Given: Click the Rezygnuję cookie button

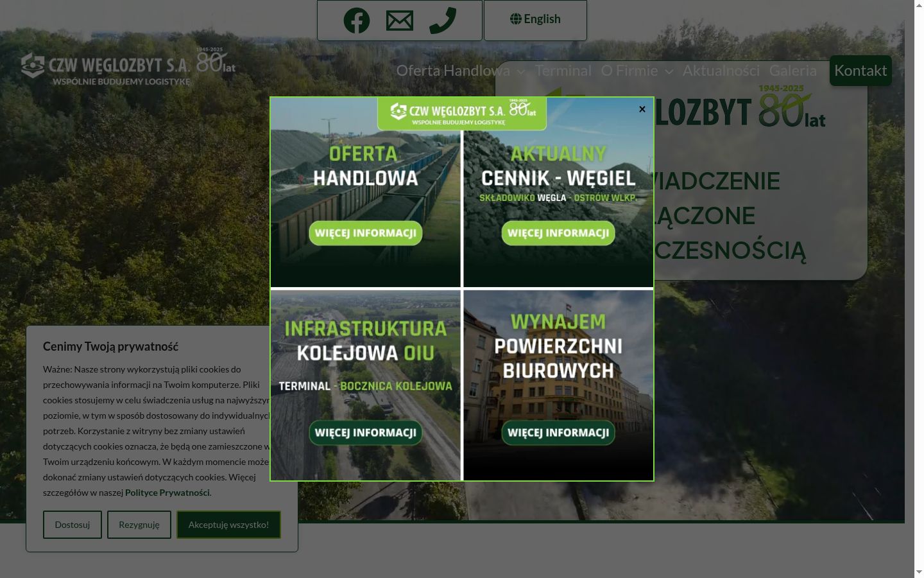Looking at the screenshot, I should coord(139,525).
